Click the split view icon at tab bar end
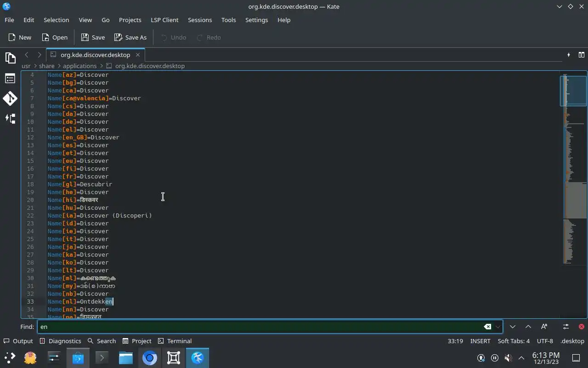Screen dimensions: 588x368 (x=581, y=55)
